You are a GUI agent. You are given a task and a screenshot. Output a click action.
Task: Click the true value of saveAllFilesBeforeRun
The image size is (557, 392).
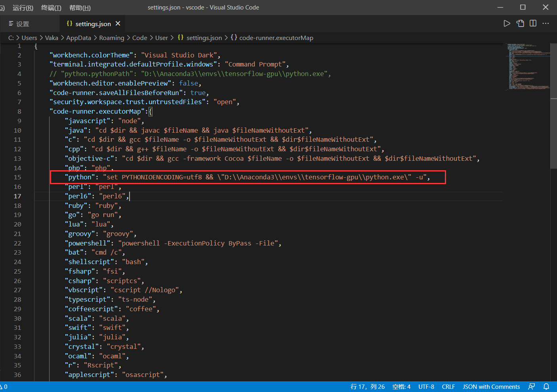coord(198,93)
